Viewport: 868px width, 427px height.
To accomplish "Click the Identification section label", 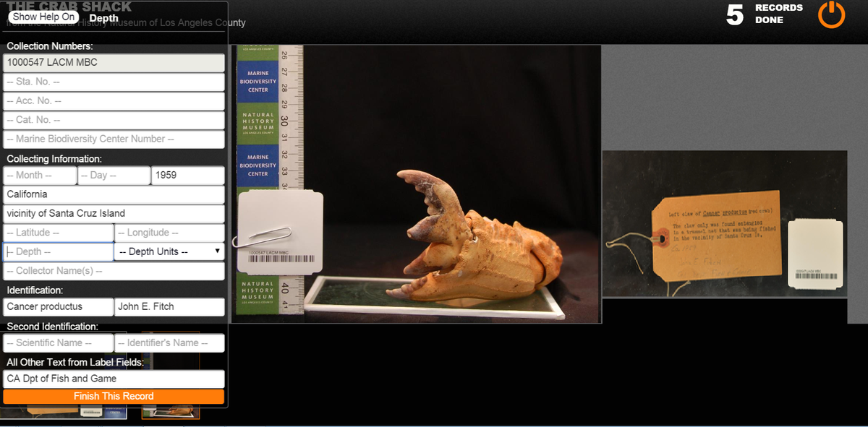I will 35,290.
